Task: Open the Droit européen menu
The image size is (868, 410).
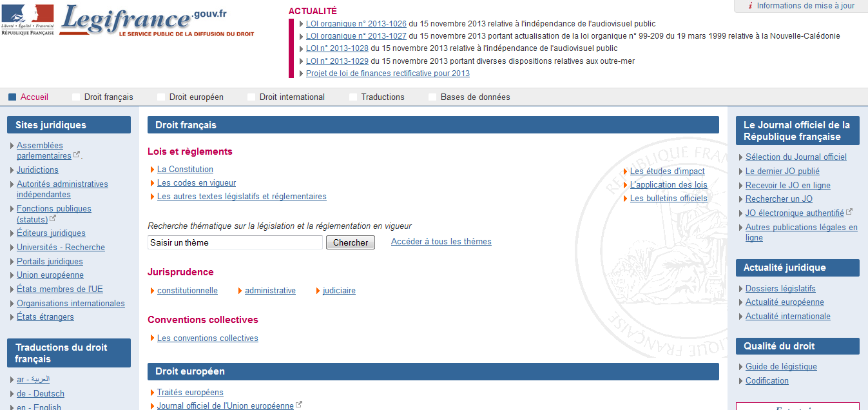Action: pos(196,97)
